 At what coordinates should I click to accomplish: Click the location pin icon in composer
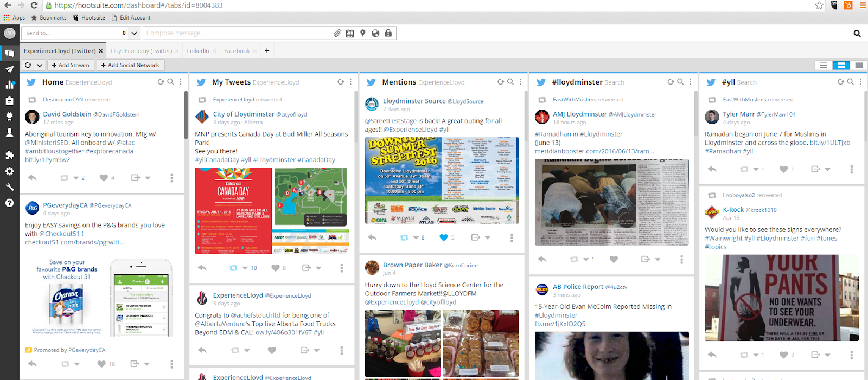tap(363, 33)
